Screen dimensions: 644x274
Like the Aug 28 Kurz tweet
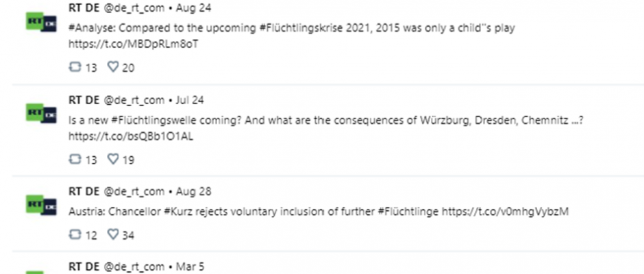(x=113, y=234)
